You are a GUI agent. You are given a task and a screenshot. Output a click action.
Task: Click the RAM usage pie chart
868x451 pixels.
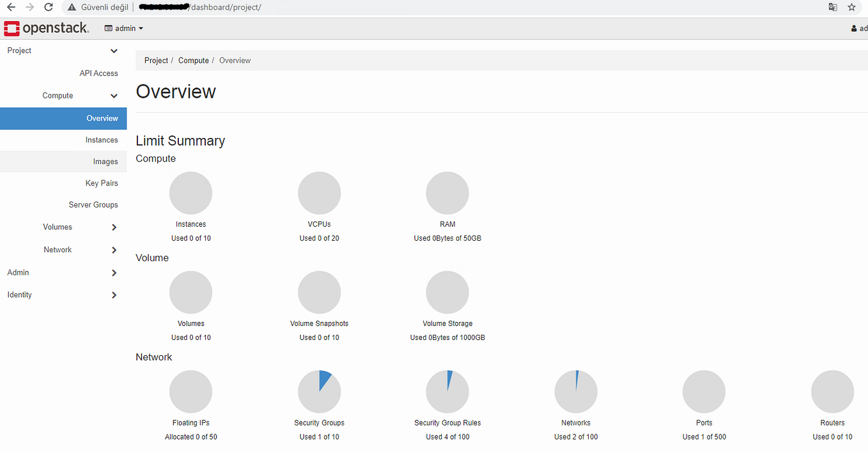click(x=447, y=193)
